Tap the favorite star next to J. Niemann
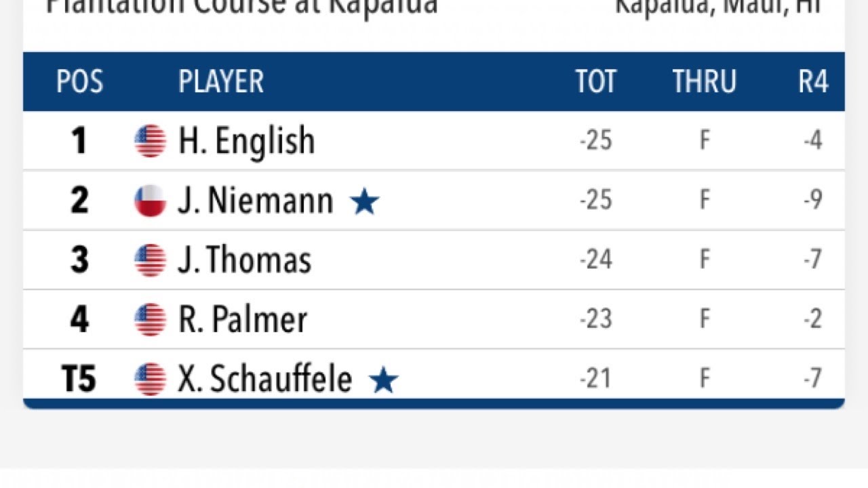 point(365,201)
